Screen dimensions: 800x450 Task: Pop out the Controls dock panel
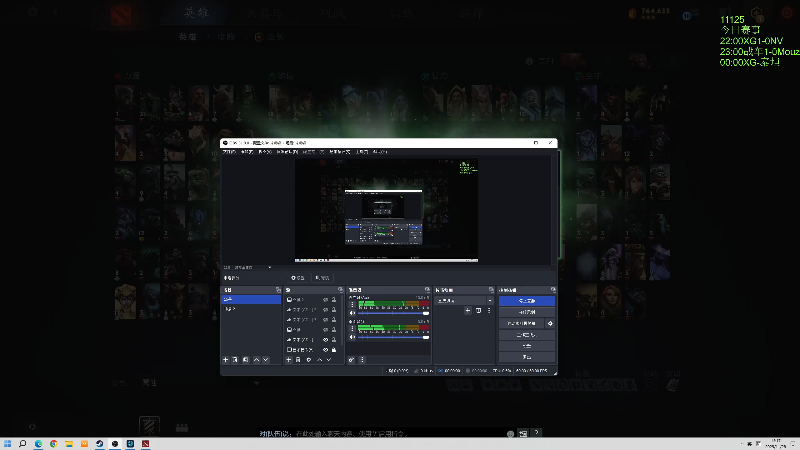(x=553, y=290)
